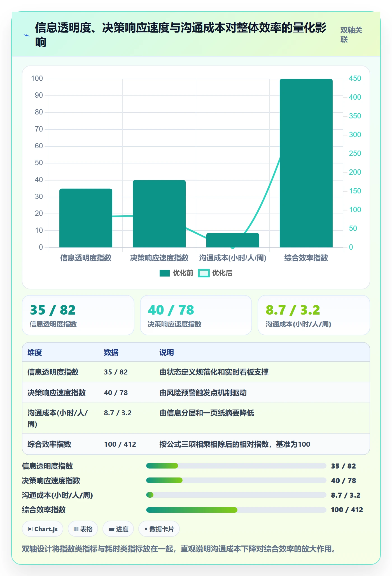Image resolution: width=392 pixels, height=576 pixels.
Task: Click the diamond icon in the 数据卡片 chip
Action: [146, 529]
